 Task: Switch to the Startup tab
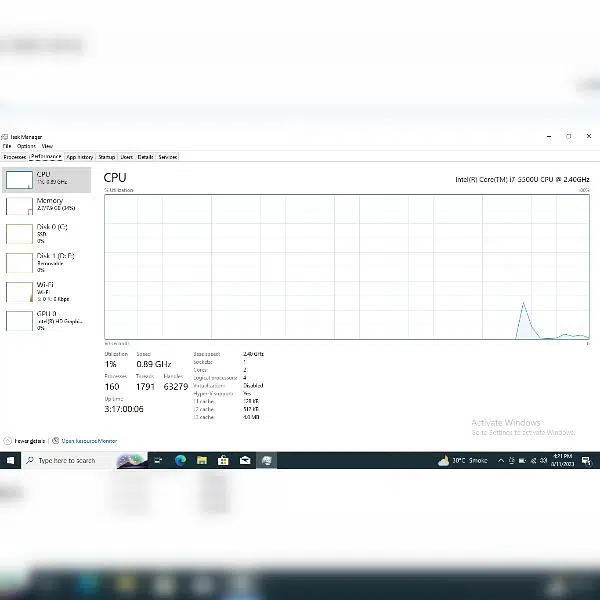click(106, 157)
